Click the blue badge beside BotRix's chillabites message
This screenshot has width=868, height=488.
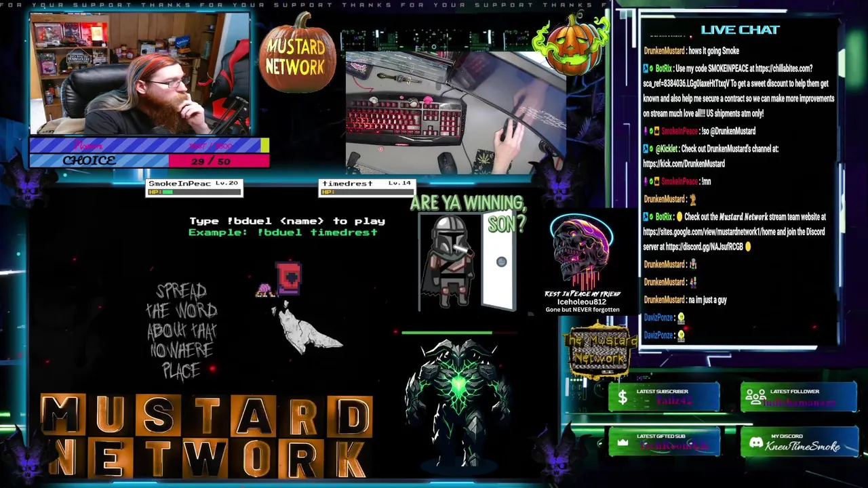(x=647, y=69)
